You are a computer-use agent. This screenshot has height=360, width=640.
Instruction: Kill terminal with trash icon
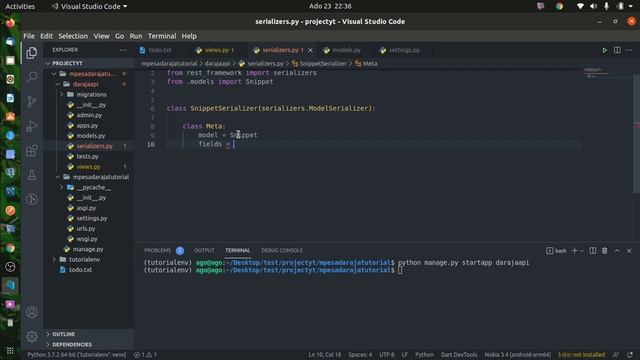click(604, 251)
